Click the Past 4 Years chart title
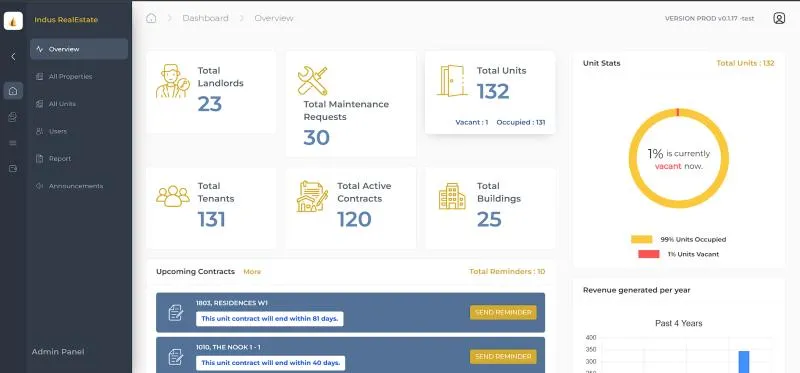Viewport: 800px width, 373px height. 679,324
